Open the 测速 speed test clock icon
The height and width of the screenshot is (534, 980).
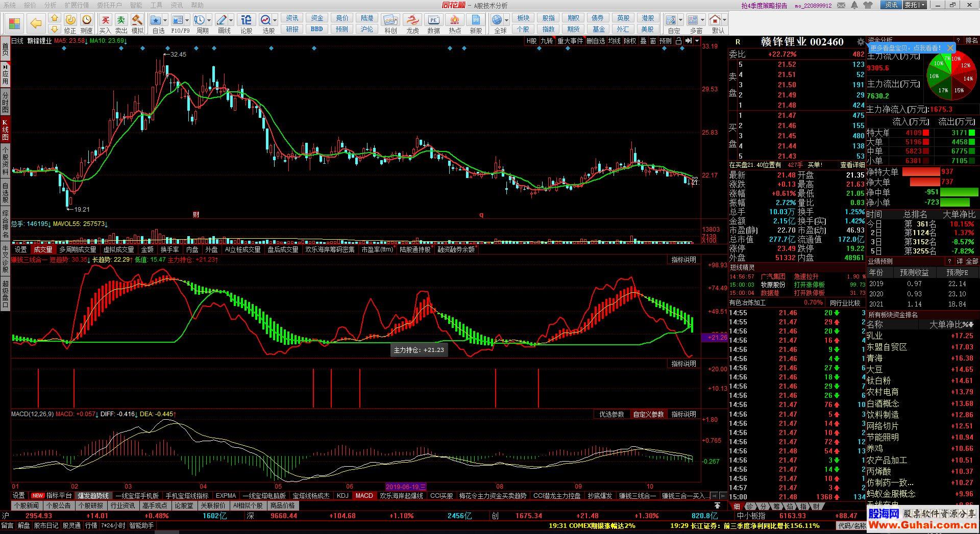click(x=87, y=20)
